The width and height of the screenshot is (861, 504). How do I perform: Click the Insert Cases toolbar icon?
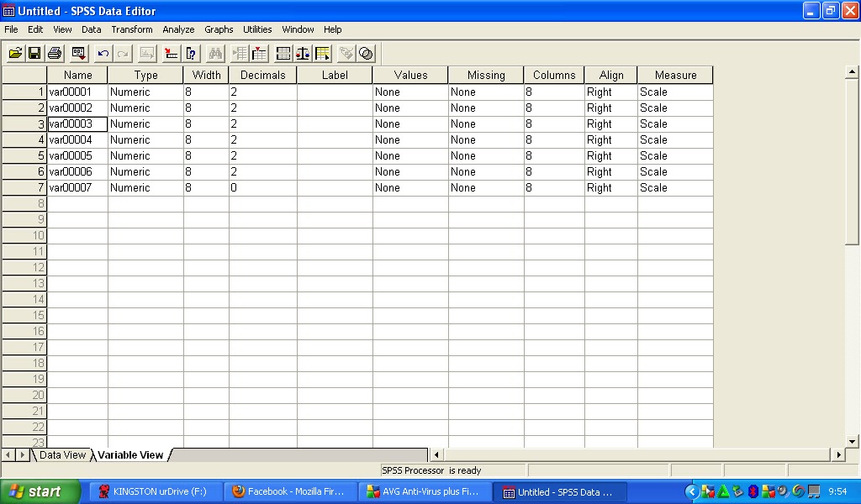[240, 53]
